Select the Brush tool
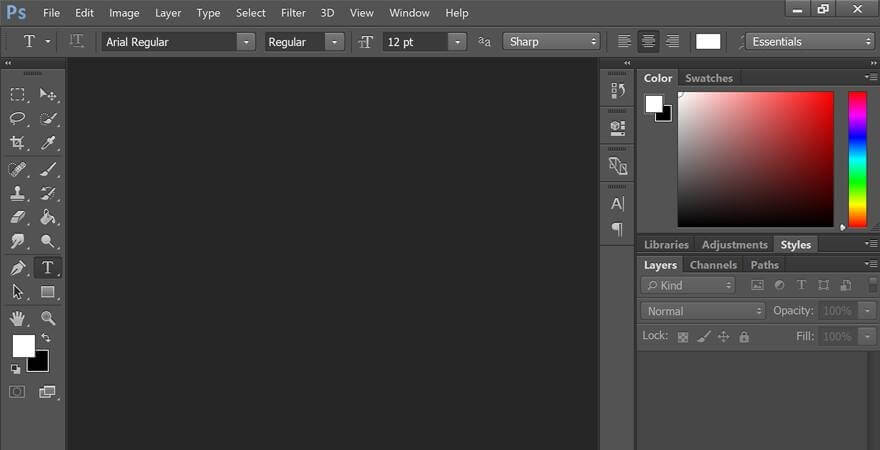Viewport: 880px width, 450px height. pos(48,169)
